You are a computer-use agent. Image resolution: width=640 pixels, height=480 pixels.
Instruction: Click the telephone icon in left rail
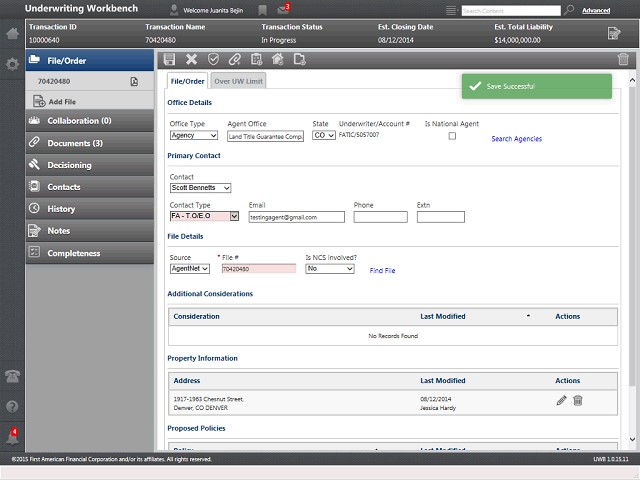[x=12, y=376]
